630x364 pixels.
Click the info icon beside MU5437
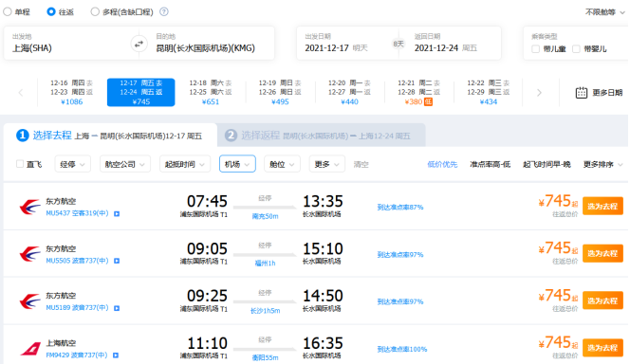(x=117, y=213)
